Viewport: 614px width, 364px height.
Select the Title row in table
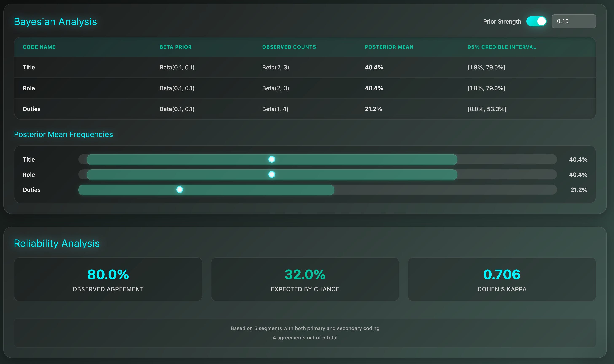(29, 68)
